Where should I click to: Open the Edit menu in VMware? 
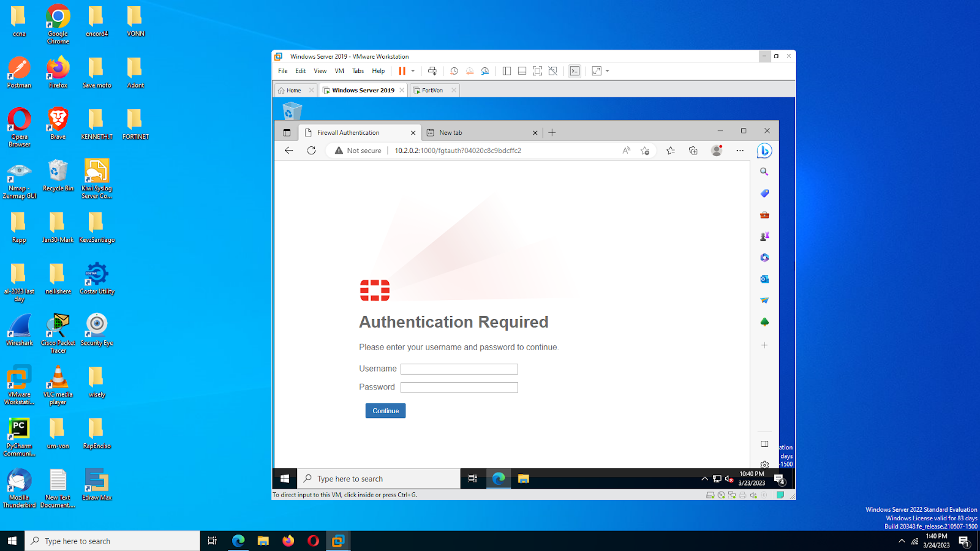pos(300,71)
